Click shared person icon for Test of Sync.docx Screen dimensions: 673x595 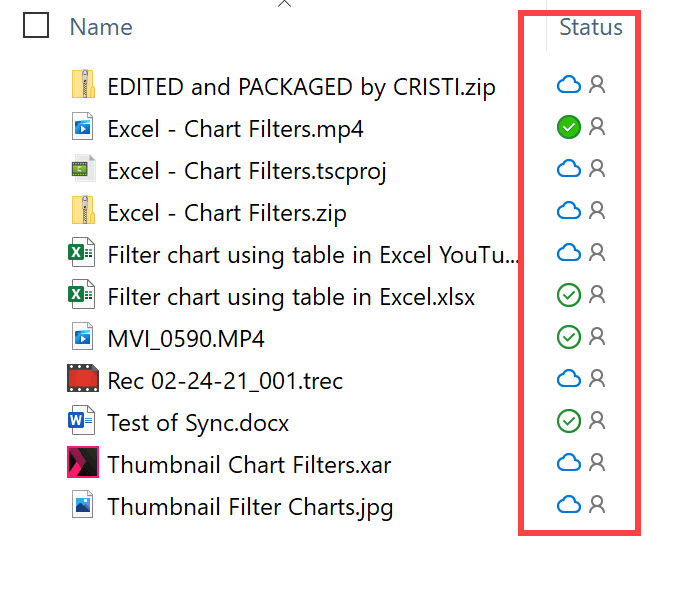point(597,420)
